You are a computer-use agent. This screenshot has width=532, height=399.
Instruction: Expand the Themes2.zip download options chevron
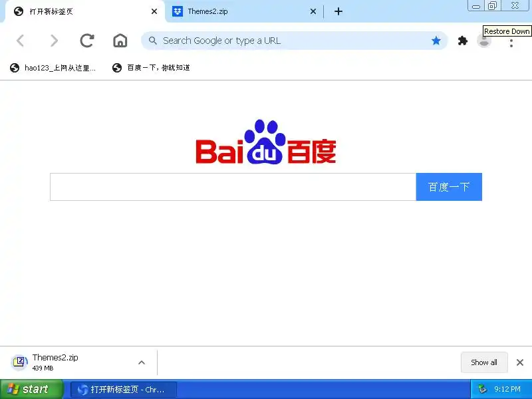click(142, 362)
